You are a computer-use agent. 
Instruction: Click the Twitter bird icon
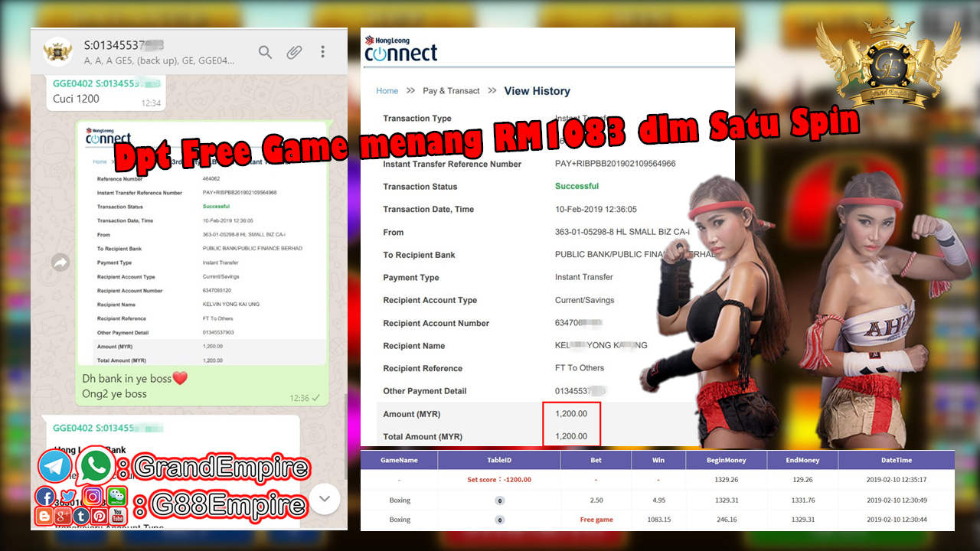[68, 497]
